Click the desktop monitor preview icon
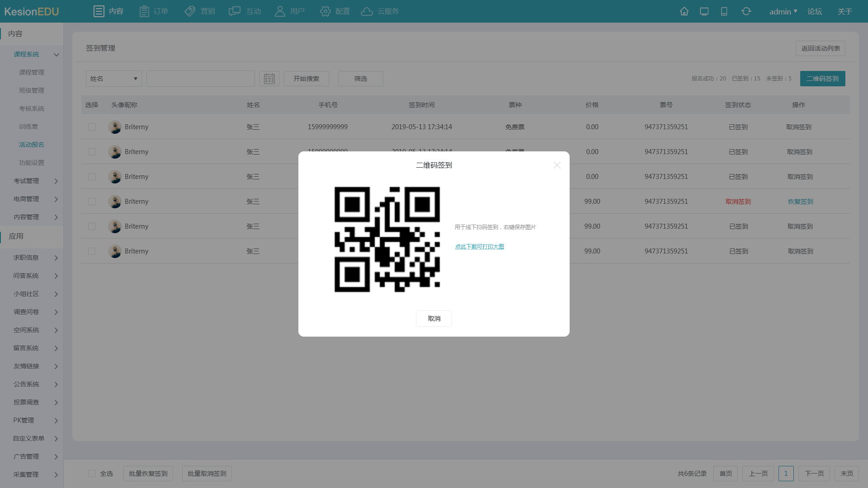Screen dimensions: 868x488 pos(704,11)
